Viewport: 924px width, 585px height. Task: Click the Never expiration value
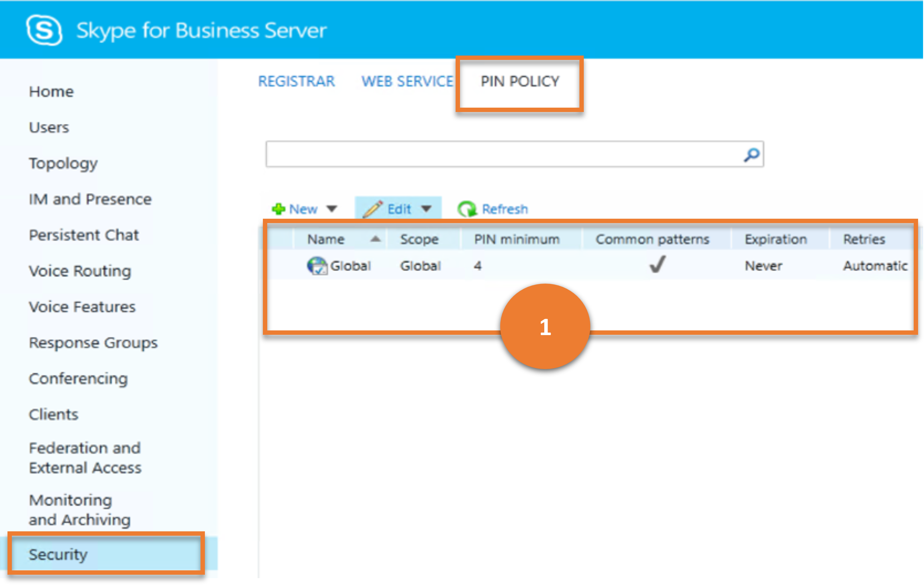(764, 266)
